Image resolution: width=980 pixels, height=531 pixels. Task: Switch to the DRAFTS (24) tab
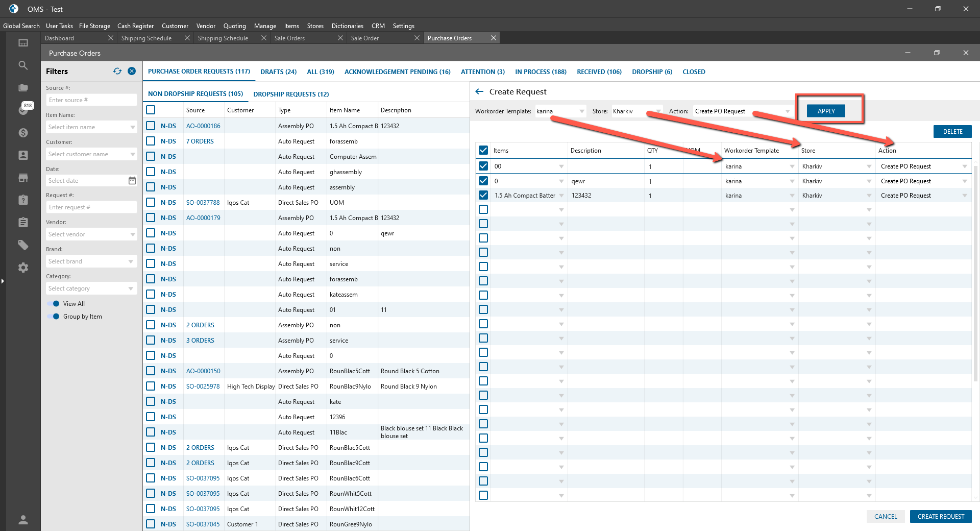tap(278, 72)
